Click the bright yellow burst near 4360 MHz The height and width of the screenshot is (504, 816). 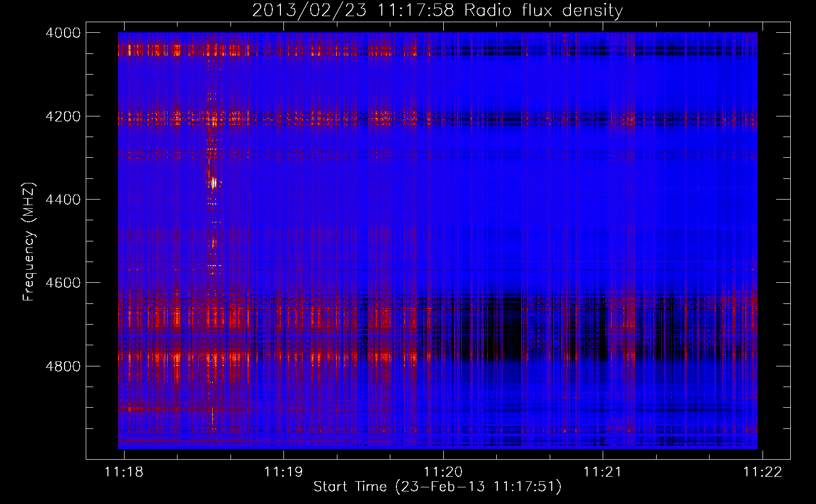214,182
